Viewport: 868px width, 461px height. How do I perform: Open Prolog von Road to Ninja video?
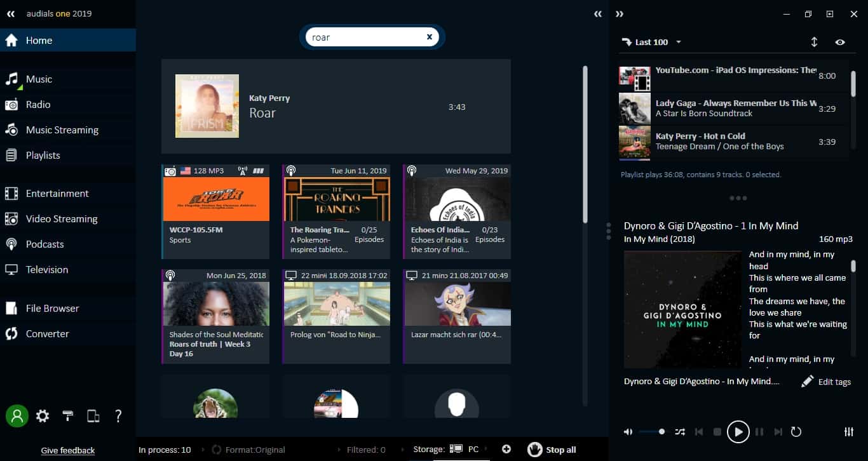(336, 316)
